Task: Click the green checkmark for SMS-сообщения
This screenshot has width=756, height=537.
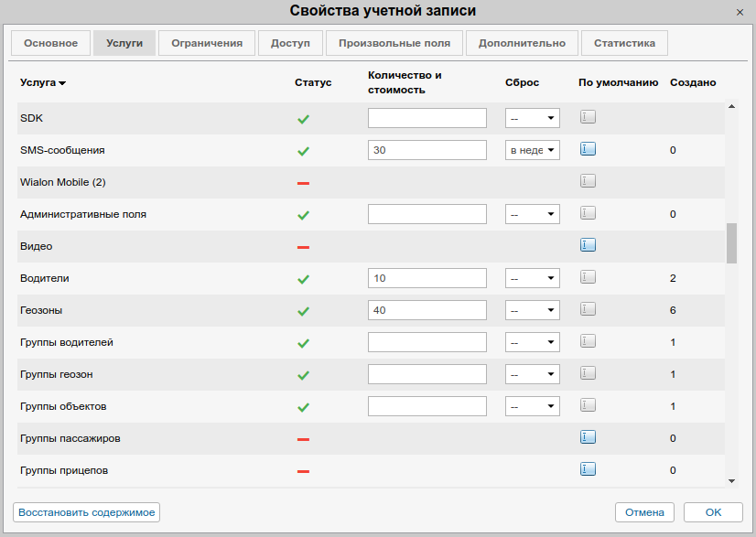Action: click(x=303, y=151)
